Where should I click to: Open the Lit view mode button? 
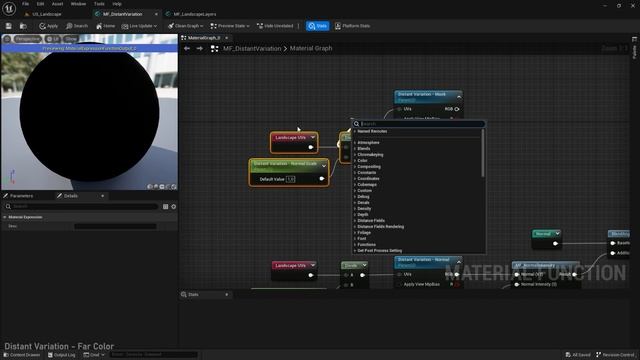click(x=53, y=39)
